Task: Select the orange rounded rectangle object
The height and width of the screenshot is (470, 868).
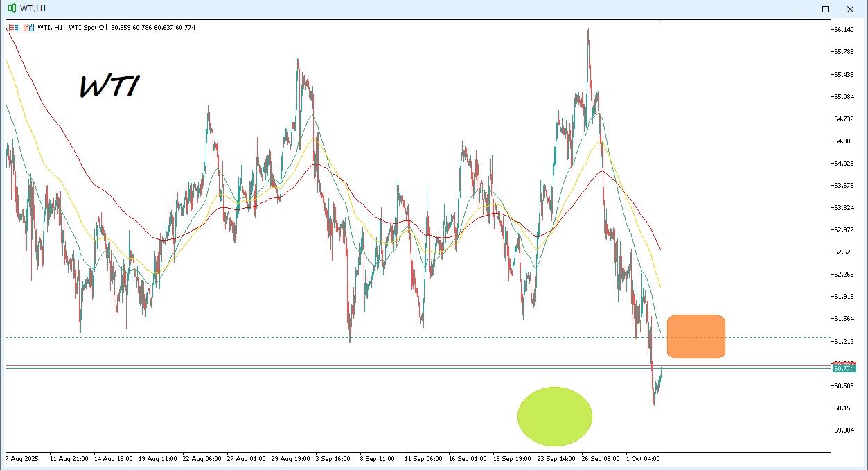Action: tap(696, 336)
